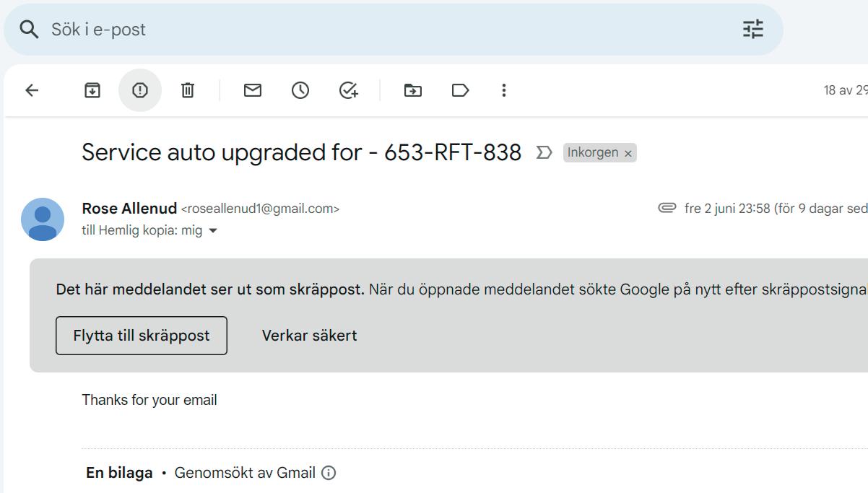Report message as spam
The height and width of the screenshot is (493, 868).
[x=140, y=90]
